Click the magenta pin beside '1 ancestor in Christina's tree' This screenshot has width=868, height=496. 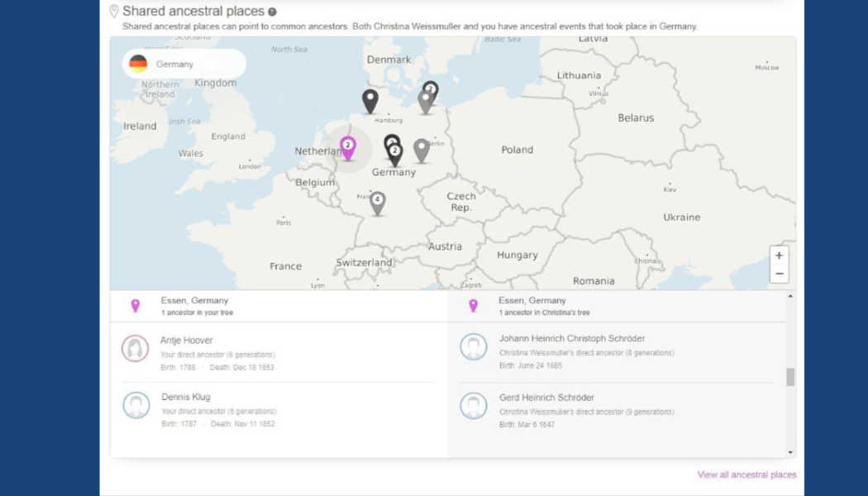[473, 306]
